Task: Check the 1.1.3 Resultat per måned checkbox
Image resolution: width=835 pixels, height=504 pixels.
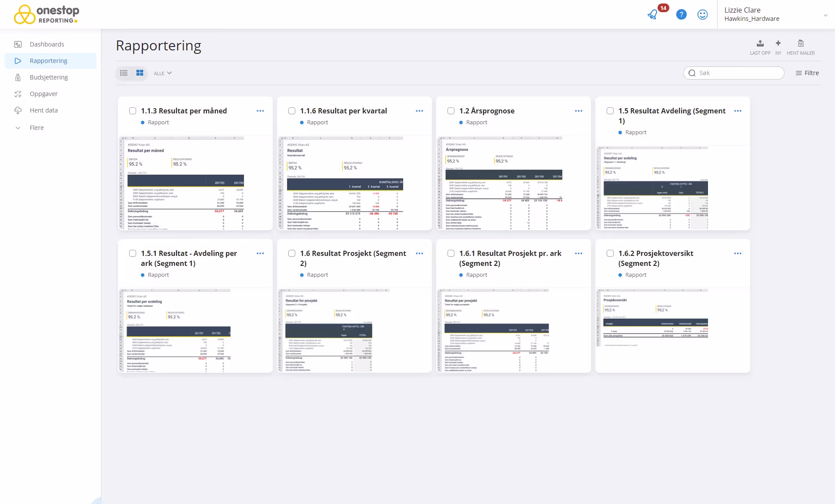Action: (x=133, y=111)
